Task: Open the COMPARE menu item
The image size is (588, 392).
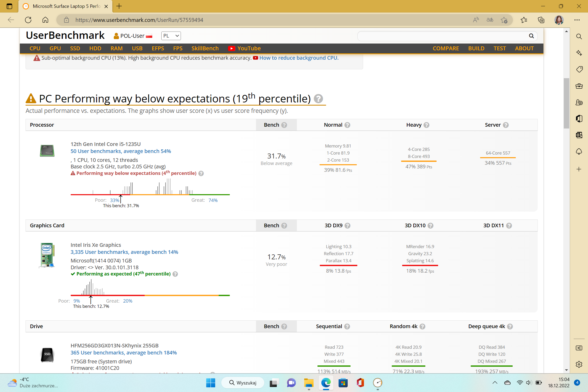Action: click(x=446, y=48)
